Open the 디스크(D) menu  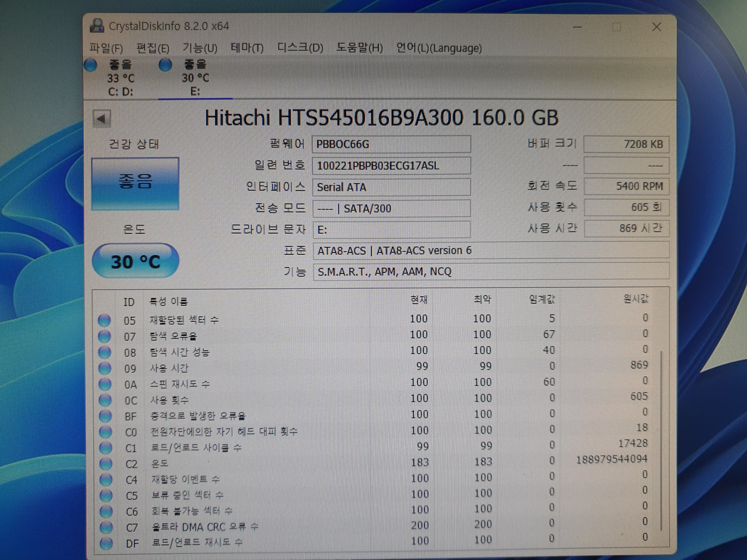click(x=300, y=48)
